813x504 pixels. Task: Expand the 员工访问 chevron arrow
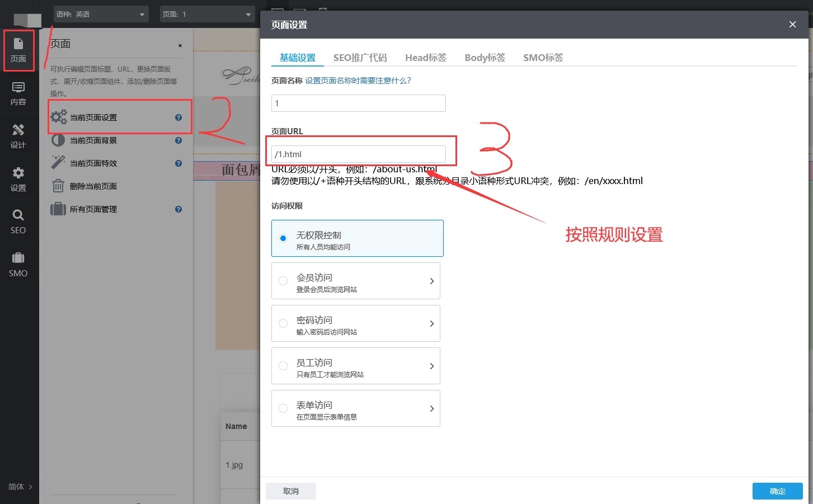(431, 366)
